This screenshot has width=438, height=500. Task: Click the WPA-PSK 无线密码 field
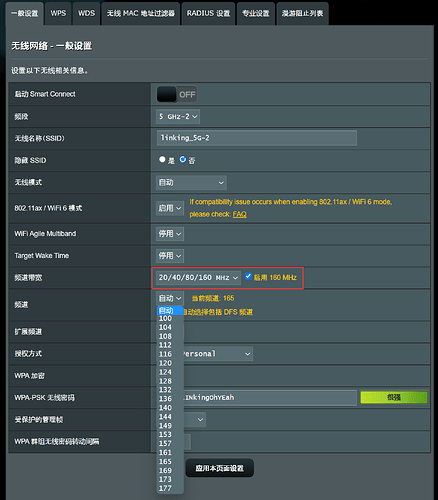point(270,398)
